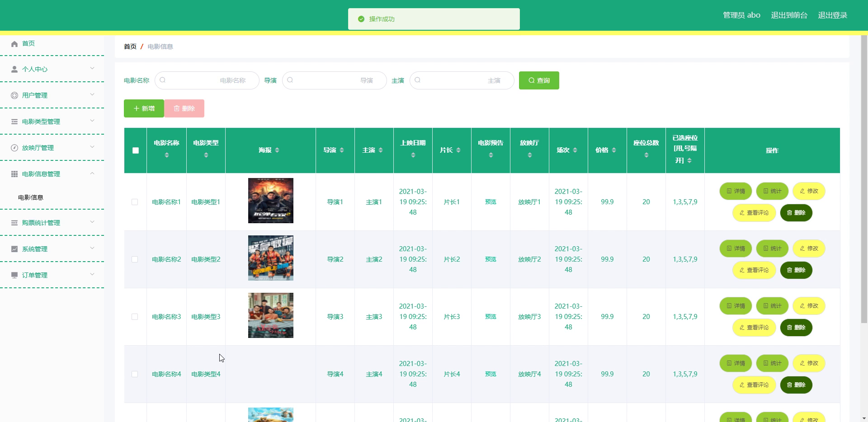Click 预览 link for 电影名称2 row
The height and width of the screenshot is (422, 868).
point(491,259)
